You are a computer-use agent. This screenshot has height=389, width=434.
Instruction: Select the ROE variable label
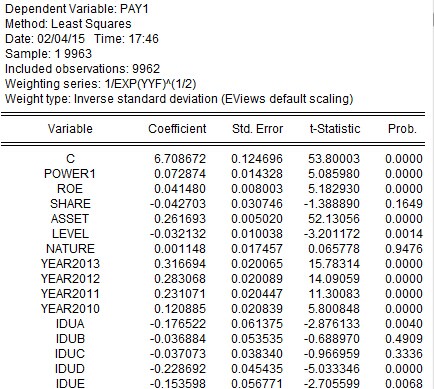tap(70, 189)
